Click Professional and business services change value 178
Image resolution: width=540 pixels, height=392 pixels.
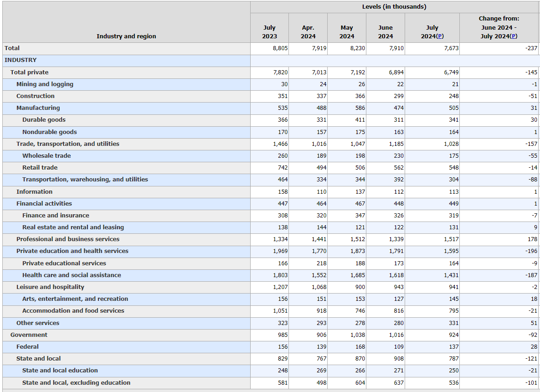tap(532, 239)
